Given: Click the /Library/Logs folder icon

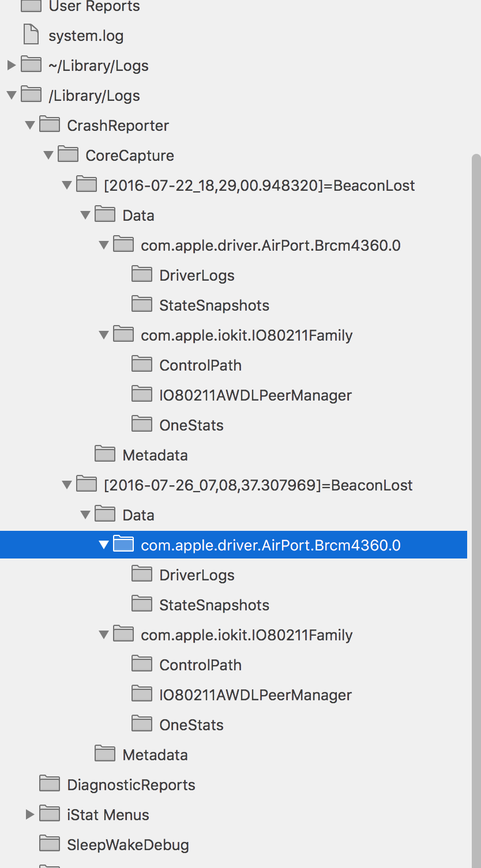Looking at the screenshot, I should (x=31, y=95).
